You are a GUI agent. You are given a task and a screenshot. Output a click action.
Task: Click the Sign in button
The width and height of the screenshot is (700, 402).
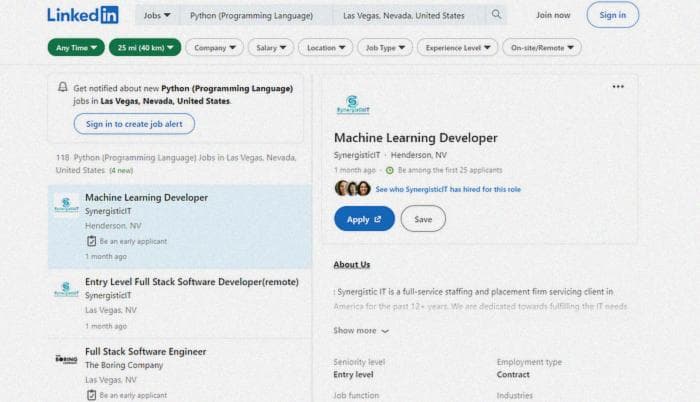612,15
